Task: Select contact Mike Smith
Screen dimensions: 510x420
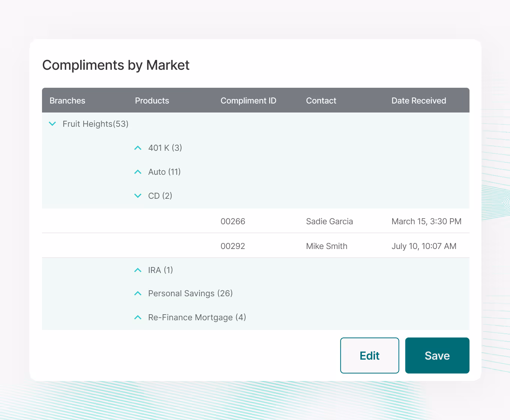Action: pos(327,246)
